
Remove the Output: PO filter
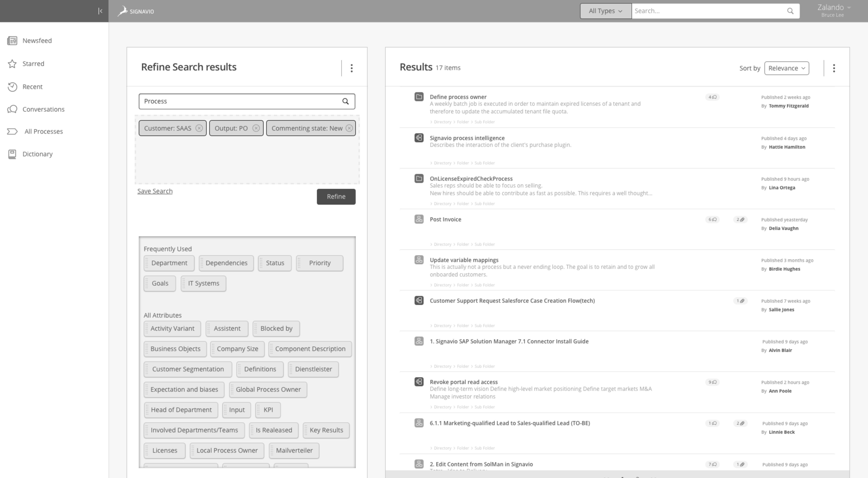[x=256, y=128]
